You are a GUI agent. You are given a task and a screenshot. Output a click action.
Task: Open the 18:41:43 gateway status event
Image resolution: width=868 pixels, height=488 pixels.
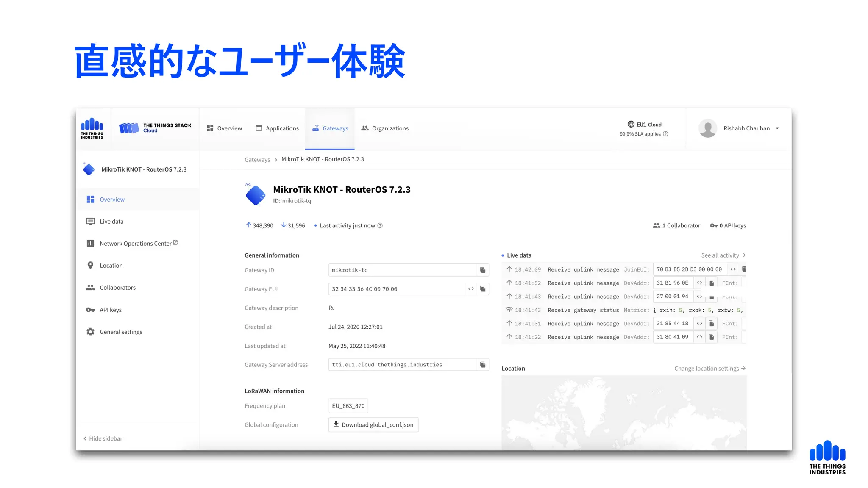[624, 310]
